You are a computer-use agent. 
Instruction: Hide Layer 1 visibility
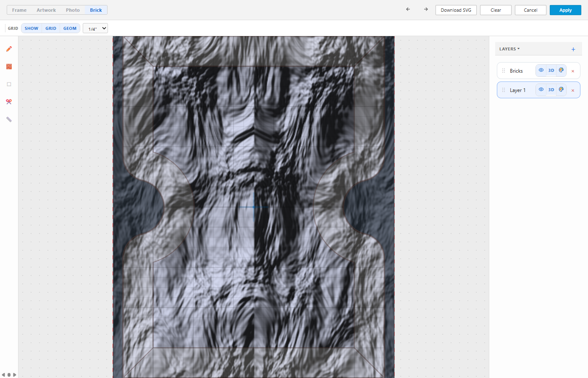(541, 90)
